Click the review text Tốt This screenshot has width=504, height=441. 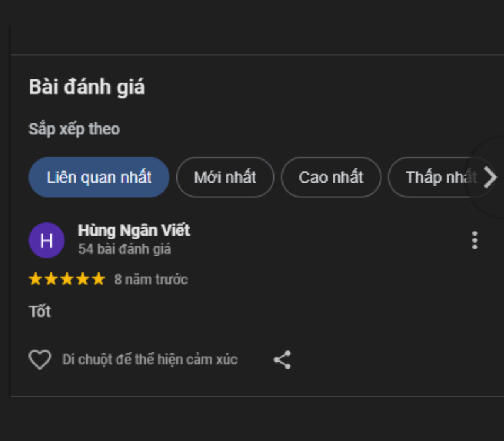click(x=40, y=311)
